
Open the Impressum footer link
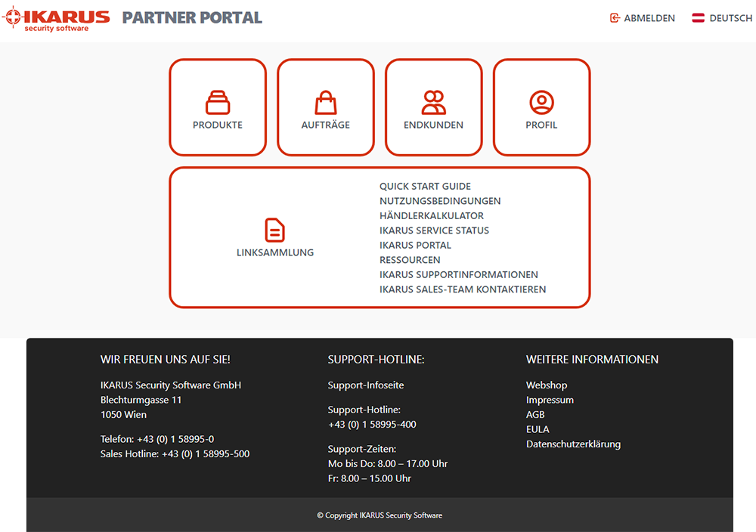(550, 400)
